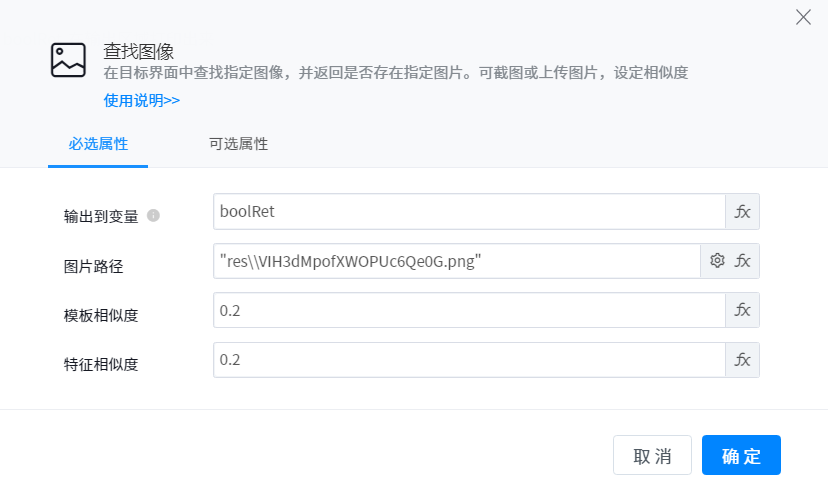Open the 可选属性 tab

pyautogui.click(x=238, y=144)
